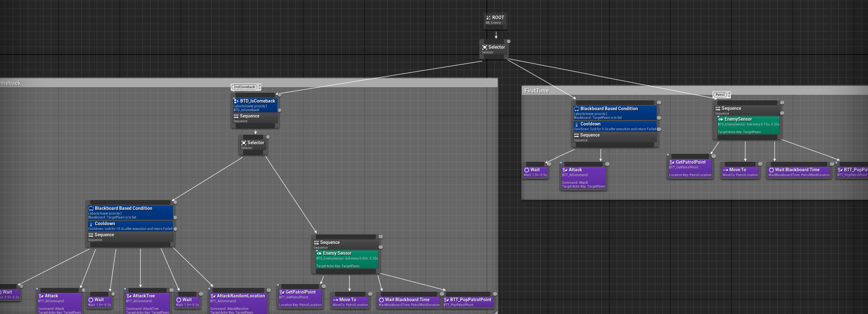Toggle the pin on 2ndComeback comment bubble

click(x=259, y=86)
